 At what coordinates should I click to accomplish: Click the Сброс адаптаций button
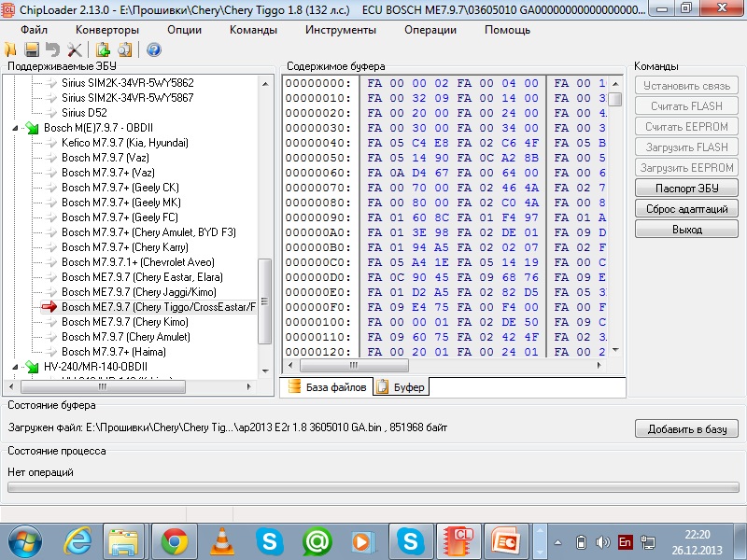point(686,208)
